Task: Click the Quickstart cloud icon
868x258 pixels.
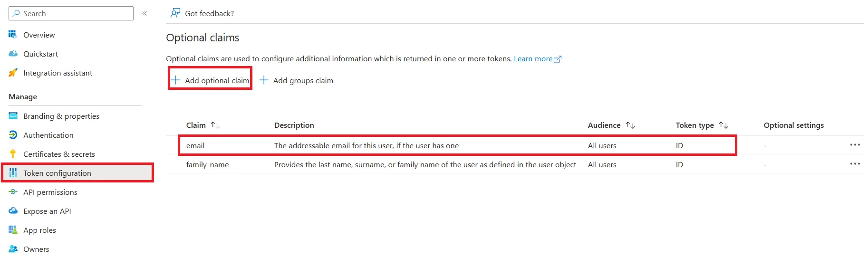Action: click(13, 54)
